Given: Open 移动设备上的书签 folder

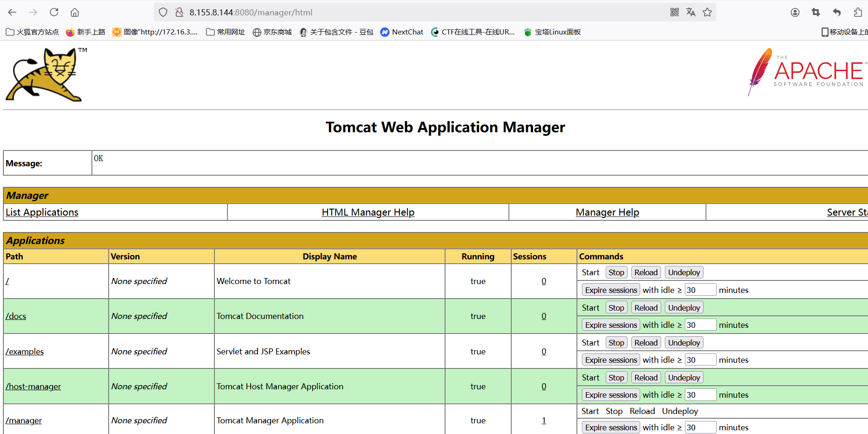Looking at the screenshot, I should pyautogui.click(x=844, y=32).
